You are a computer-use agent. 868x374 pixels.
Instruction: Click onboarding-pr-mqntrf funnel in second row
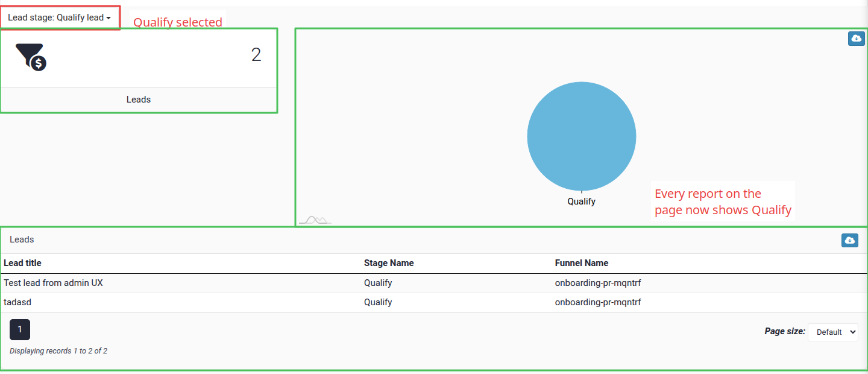click(x=598, y=302)
